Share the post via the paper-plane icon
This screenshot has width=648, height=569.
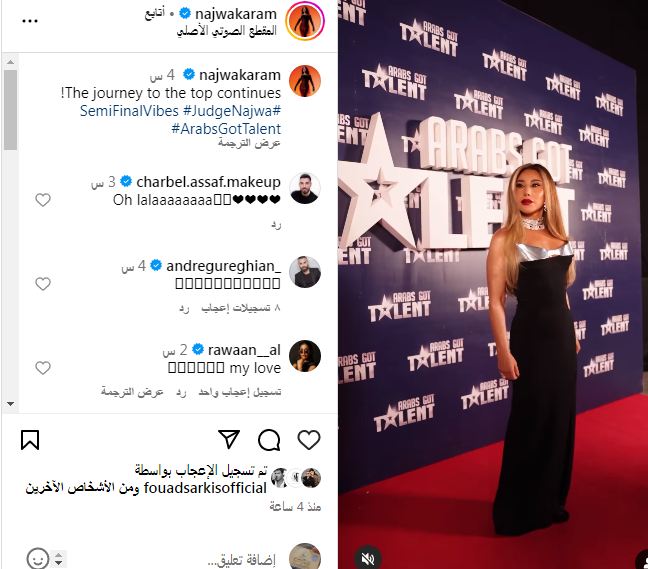[x=229, y=439]
